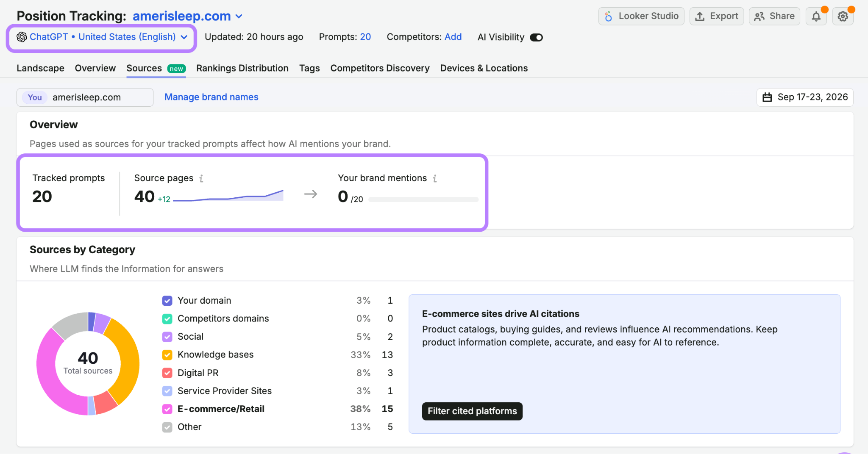The height and width of the screenshot is (454, 868).
Task: Uncheck Service Provider Sites checkbox
Action: pos(167,391)
